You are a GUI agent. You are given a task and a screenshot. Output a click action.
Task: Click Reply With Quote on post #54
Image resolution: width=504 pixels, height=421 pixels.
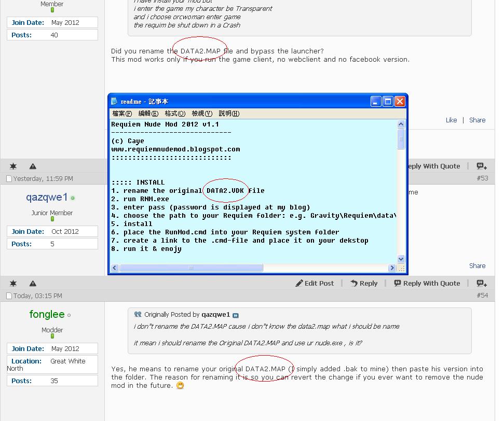(x=427, y=283)
